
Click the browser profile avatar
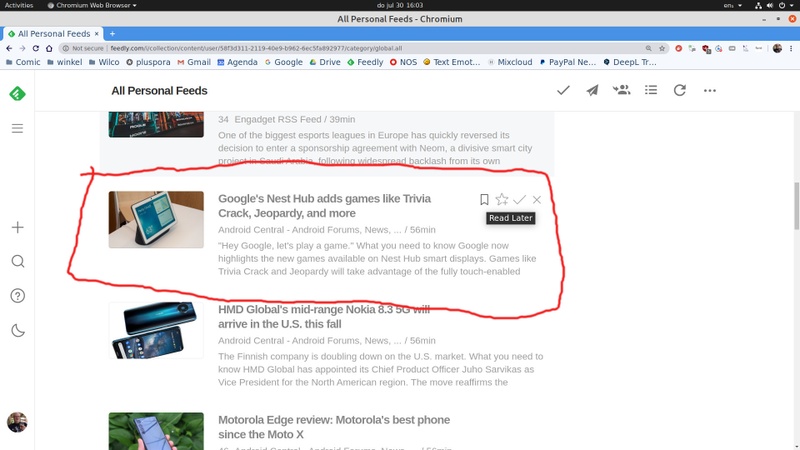click(x=777, y=48)
